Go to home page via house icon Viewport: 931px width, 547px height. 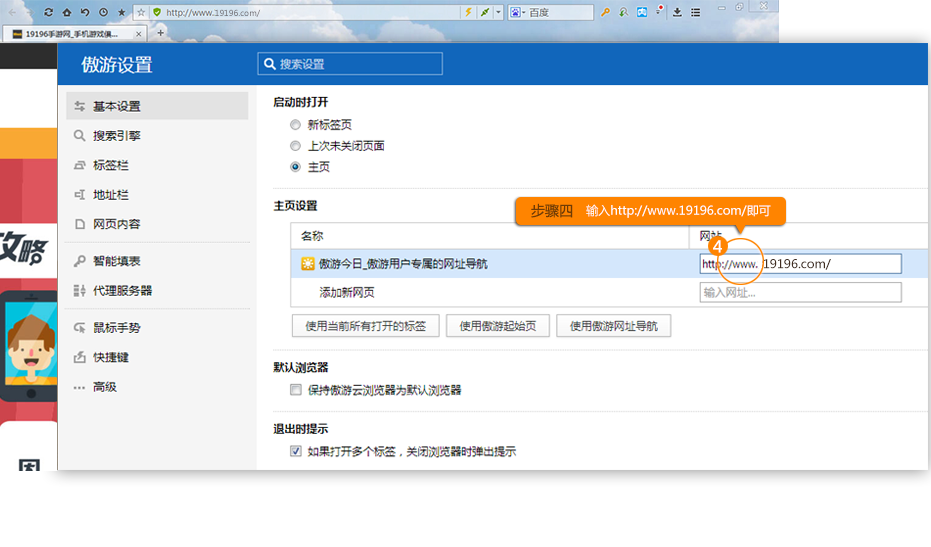(67, 13)
